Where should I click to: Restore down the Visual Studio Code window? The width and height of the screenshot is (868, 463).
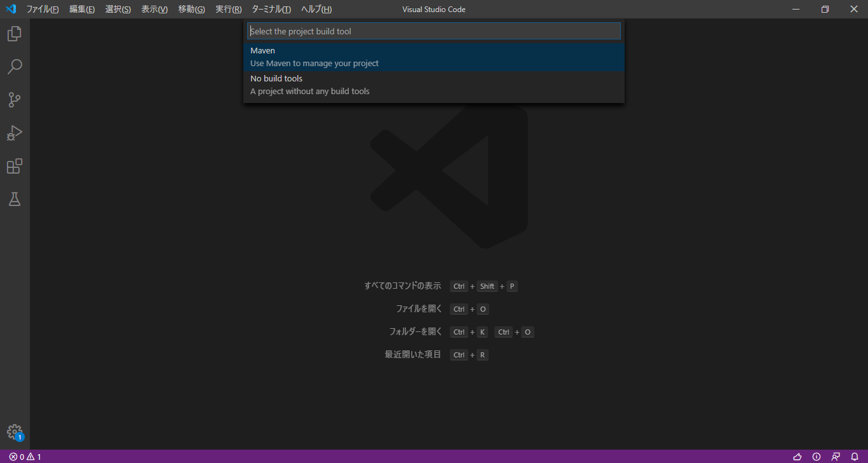(x=825, y=9)
